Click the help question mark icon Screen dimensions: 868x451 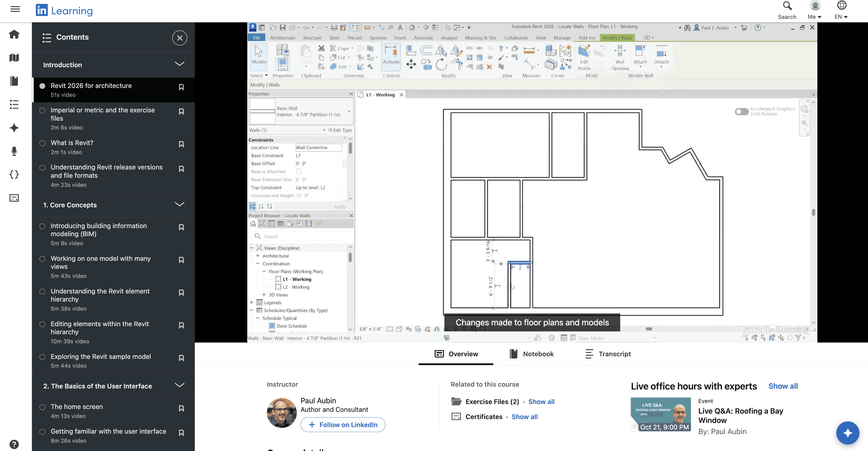coord(14,444)
